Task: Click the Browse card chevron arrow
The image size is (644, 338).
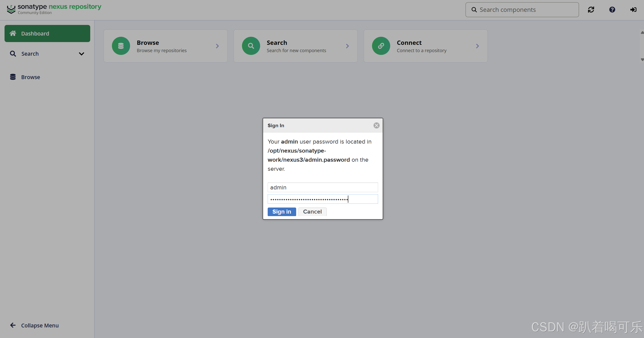Action: pos(217,46)
